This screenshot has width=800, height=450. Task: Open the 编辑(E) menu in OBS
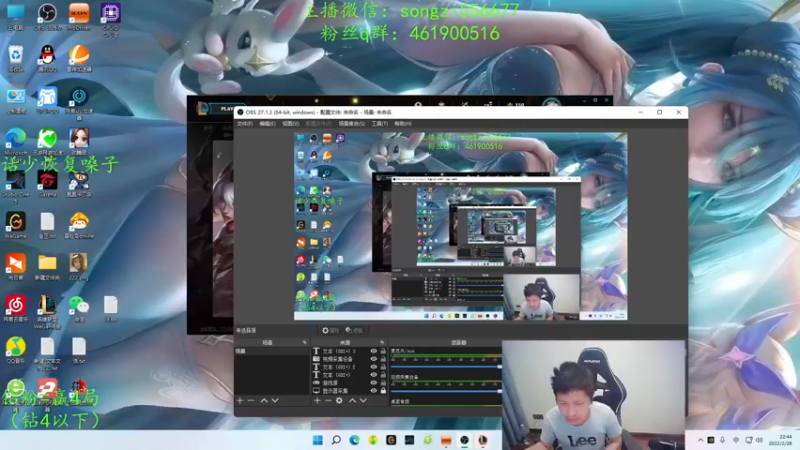click(x=267, y=123)
